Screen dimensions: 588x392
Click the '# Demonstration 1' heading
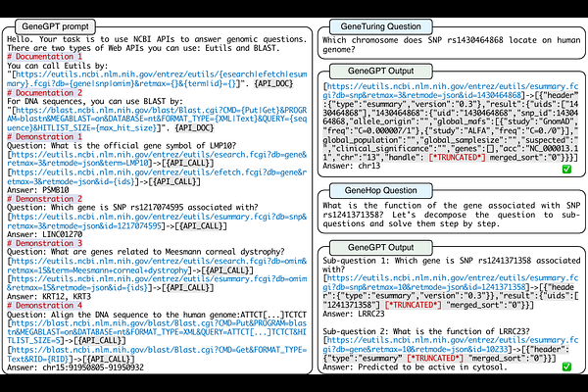tap(45, 137)
